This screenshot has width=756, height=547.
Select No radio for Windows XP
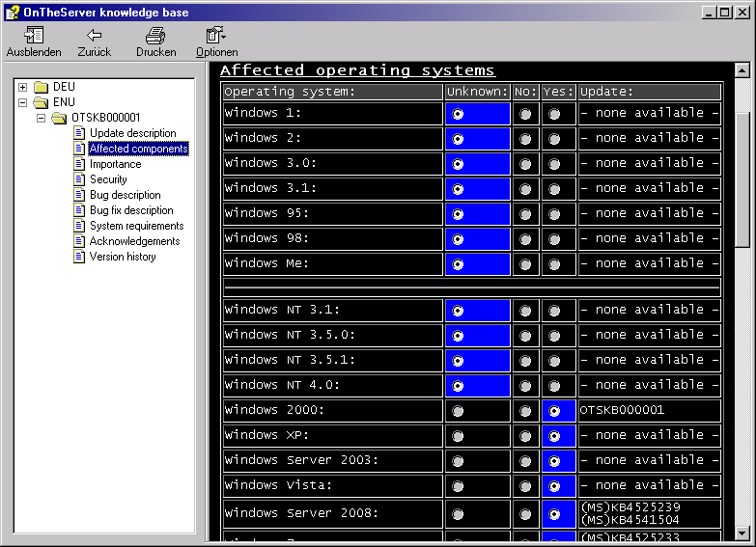[525, 436]
